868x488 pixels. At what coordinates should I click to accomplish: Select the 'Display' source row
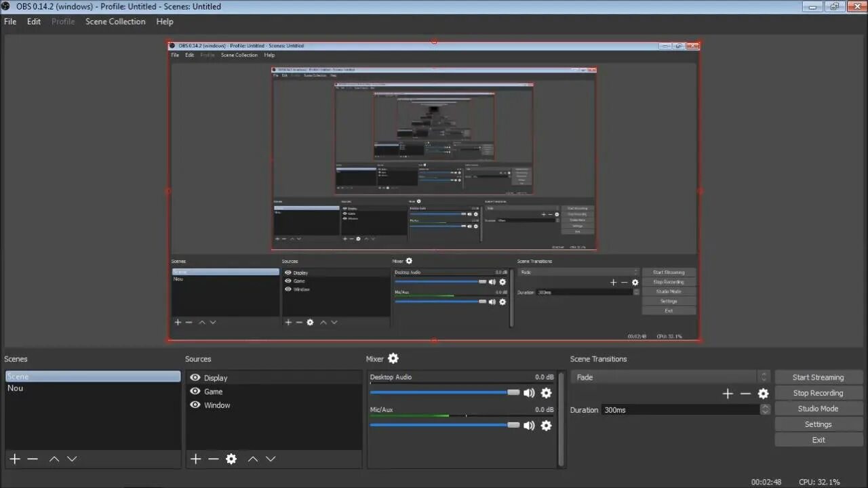[274, 378]
